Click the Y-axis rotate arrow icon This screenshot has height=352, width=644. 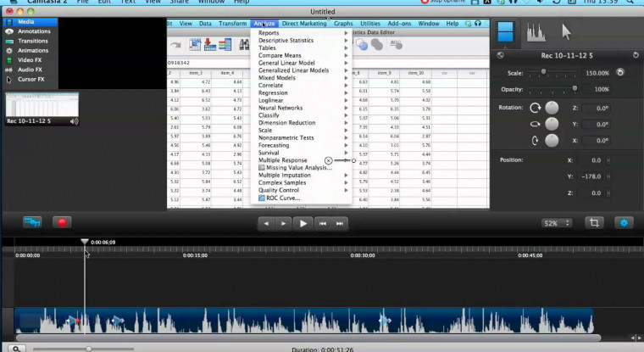[x=535, y=124]
